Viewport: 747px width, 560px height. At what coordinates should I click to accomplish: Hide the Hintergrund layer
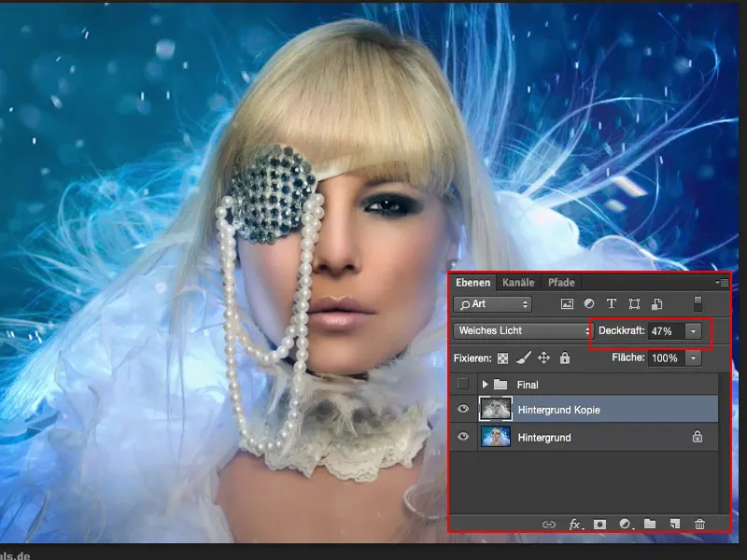tap(463, 437)
